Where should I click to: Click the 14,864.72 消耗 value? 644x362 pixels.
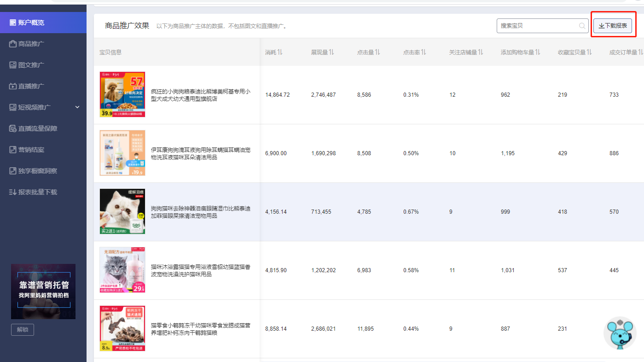[x=278, y=95]
